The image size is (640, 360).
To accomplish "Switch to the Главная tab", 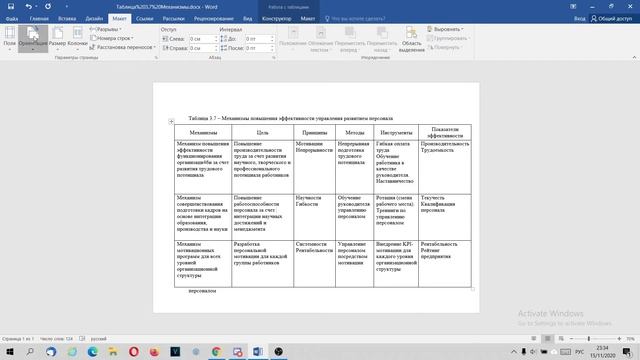I will [39, 19].
